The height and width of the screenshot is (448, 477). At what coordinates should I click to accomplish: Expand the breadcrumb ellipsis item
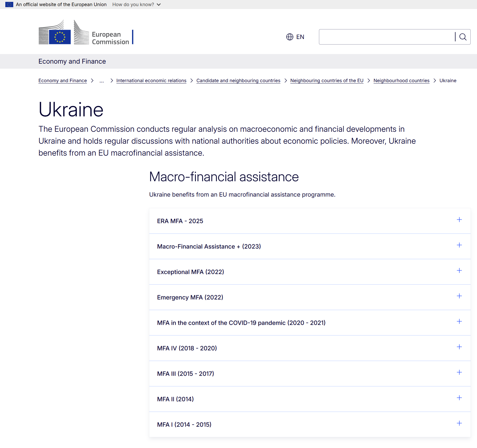point(102,81)
